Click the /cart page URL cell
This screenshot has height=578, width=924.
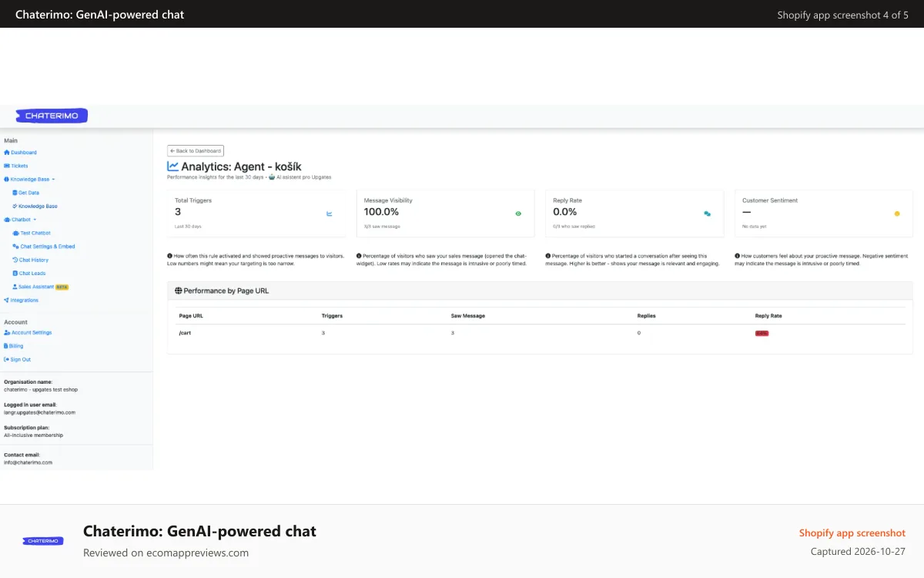(x=185, y=333)
